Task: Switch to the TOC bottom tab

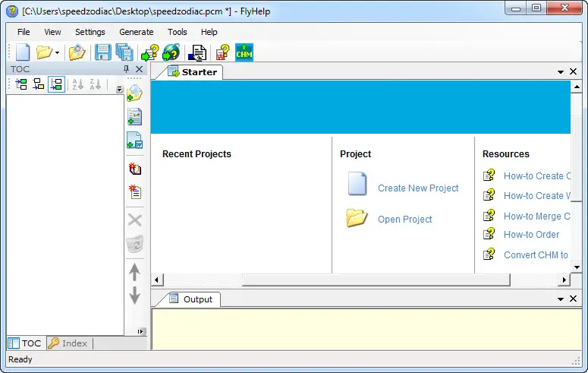Action: pyautogui.click(x=25, y=343)
